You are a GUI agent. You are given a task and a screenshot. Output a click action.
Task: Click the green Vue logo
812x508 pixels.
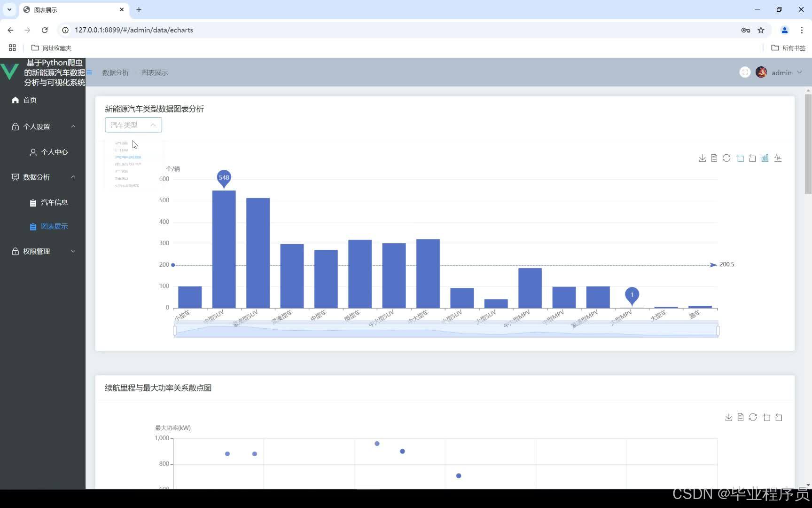coord(9,72)
